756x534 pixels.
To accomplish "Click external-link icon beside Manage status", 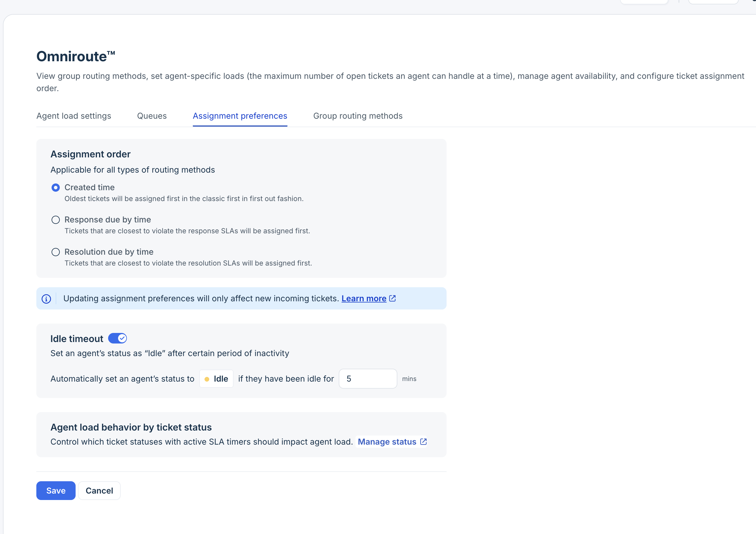I will [x=423, y=442].
